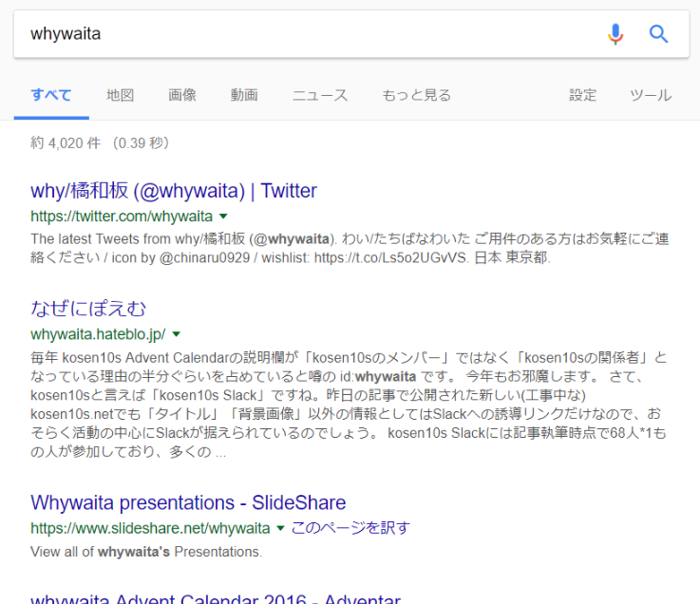Click the 約 4,020 件 result count
Viewport: 700px width, 604px height.
point(66,142)
